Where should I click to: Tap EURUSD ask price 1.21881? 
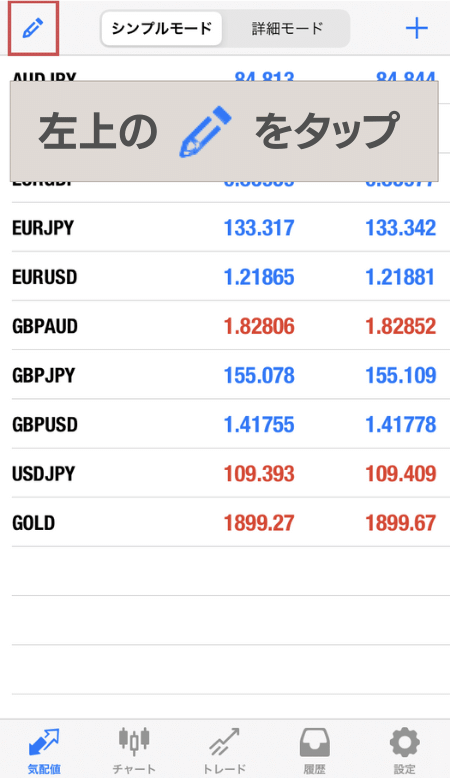coord(400,277)
